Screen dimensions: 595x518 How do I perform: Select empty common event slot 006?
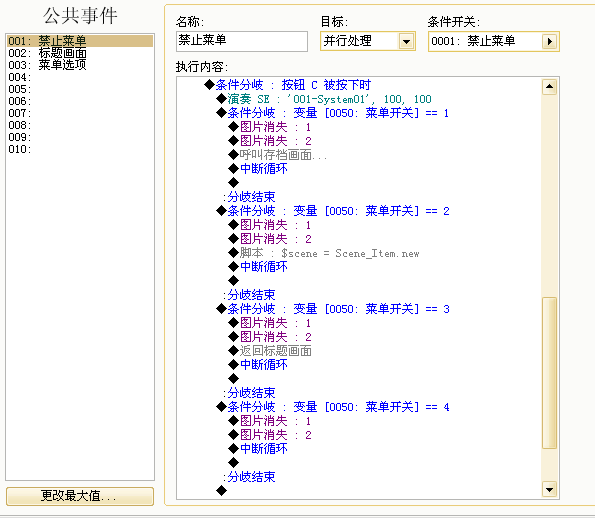pos(80,101)
